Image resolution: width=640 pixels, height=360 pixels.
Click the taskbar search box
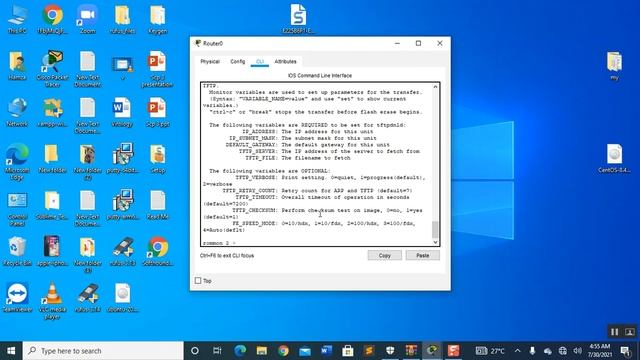pos(103,351)
